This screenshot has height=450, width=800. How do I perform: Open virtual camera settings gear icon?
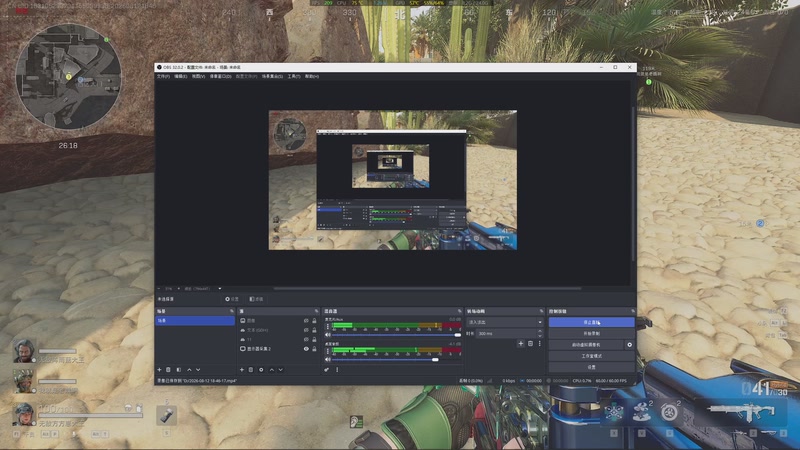[x=630, y=344]
